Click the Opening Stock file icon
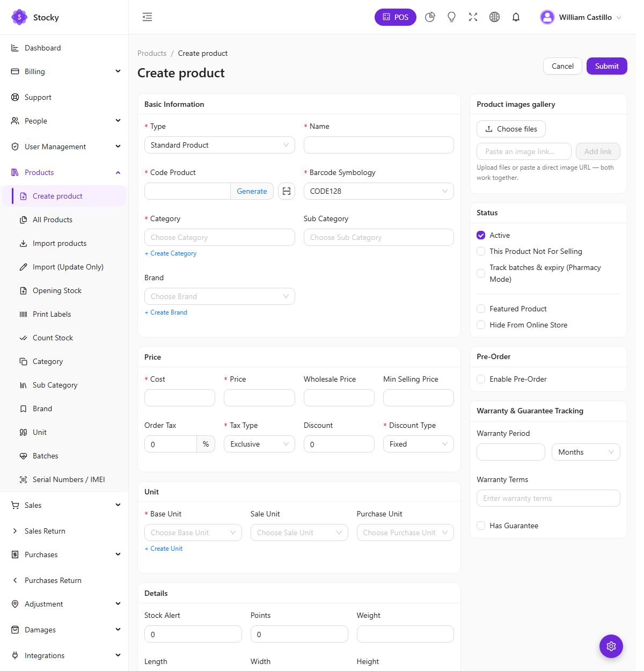 click(23, 290)
